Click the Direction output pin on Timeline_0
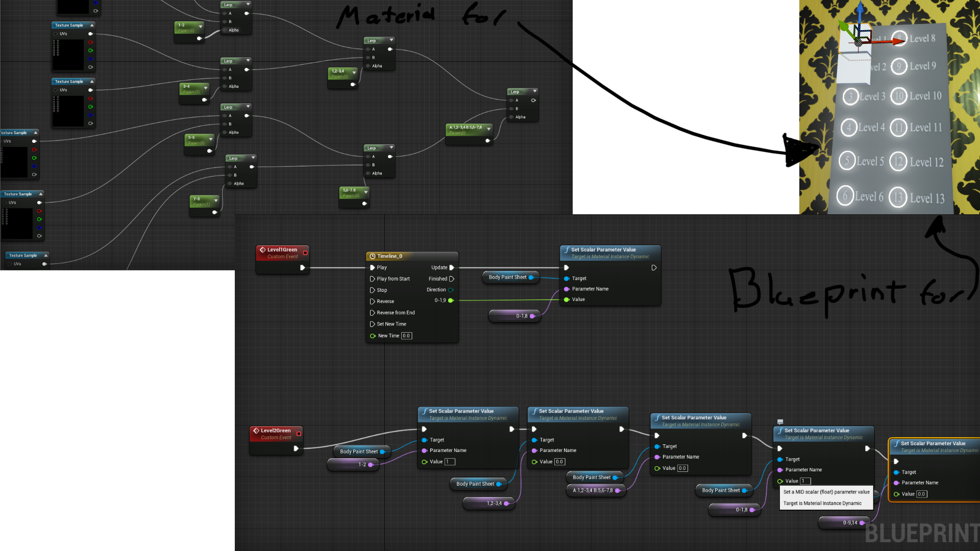 pyautogui.click(x=451, y=290)
